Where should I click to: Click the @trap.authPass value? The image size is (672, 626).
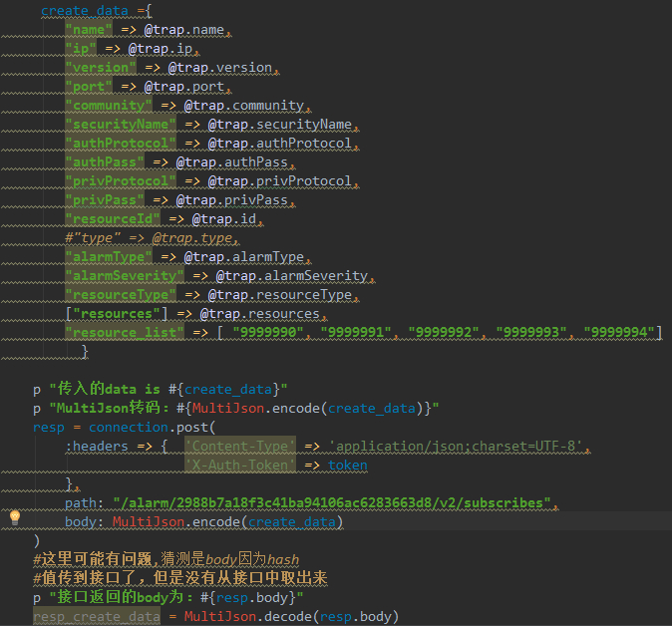tap(232, 161)
